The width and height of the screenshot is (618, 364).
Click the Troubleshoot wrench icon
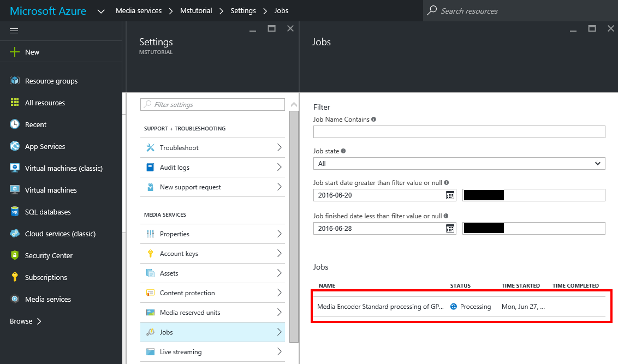(x=150, y=148)
